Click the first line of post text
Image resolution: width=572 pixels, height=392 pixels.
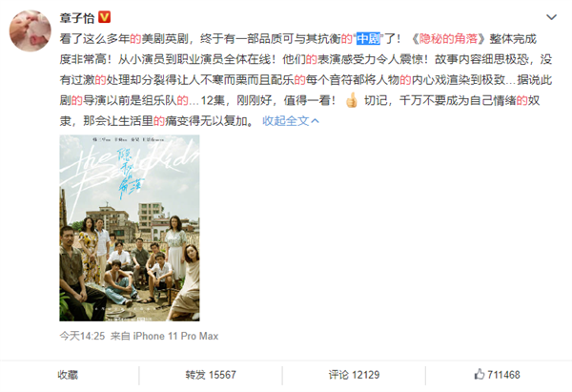[x=298, y=38]
